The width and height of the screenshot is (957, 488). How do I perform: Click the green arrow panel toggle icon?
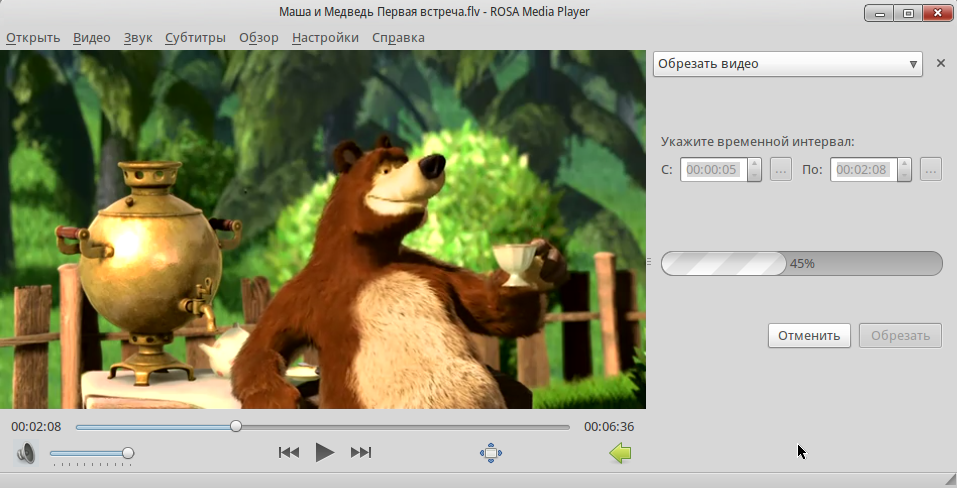tap(620, 453)
